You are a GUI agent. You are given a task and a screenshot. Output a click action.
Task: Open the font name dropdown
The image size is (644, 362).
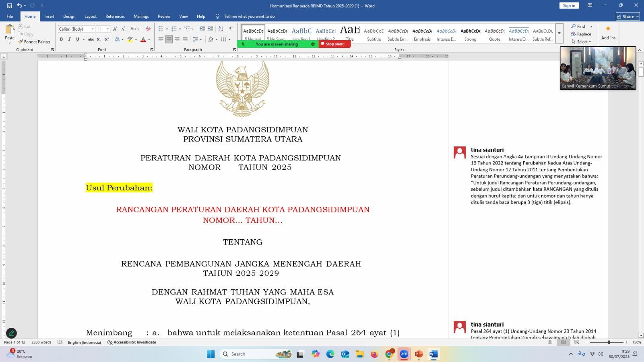click(93, 29)
